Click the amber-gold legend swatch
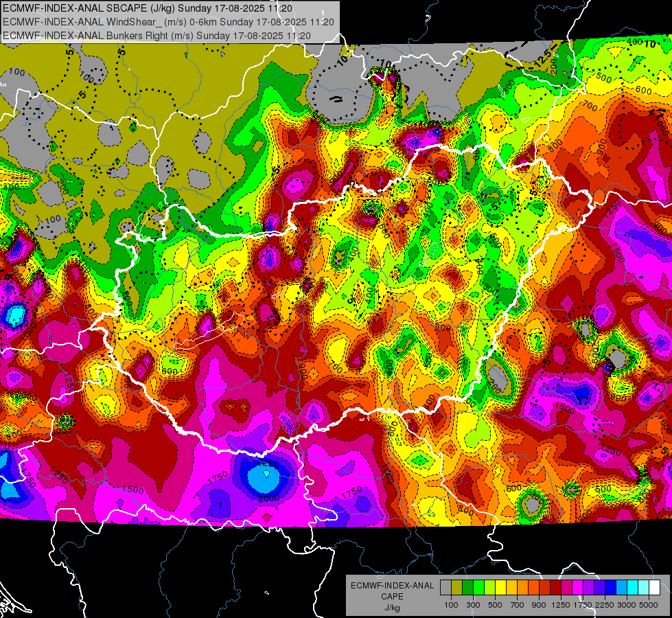This screenshot has width=672, height=618. (511, 587)
